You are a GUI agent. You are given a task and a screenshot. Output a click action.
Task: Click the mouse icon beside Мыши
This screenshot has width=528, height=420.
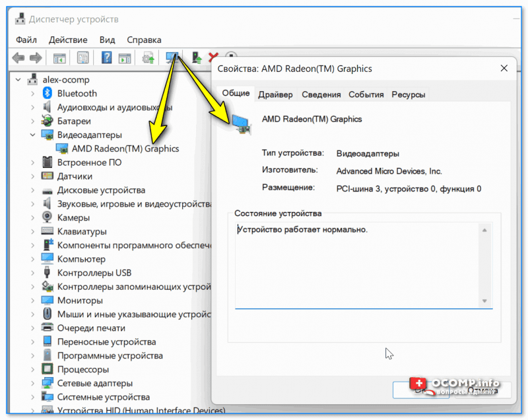click(x=47, y=314)
